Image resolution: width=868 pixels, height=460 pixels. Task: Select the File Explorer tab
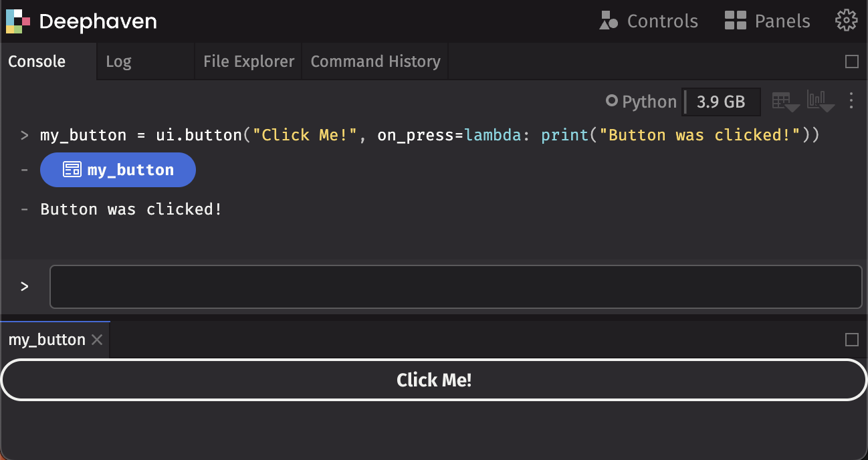click(248, 61)
